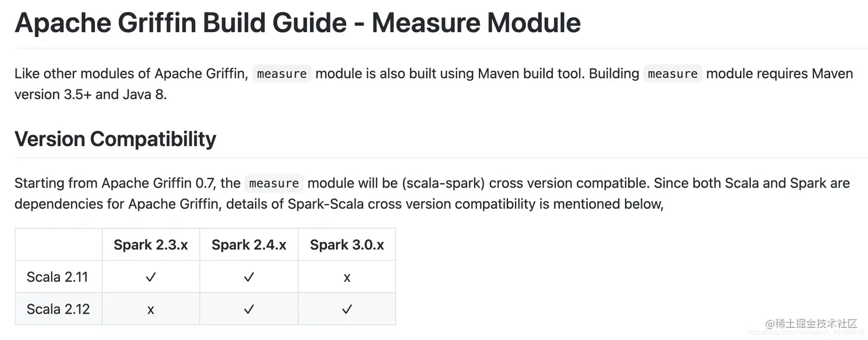868x340 pixels.
Task: Select the second 'measure' code label in intro
Action: (x=673, y=73)
